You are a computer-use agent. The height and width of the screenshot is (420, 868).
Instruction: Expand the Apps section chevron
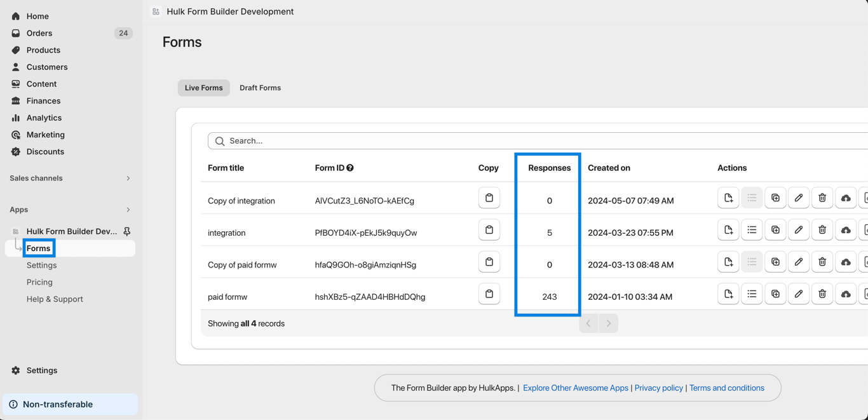(128, 210)
